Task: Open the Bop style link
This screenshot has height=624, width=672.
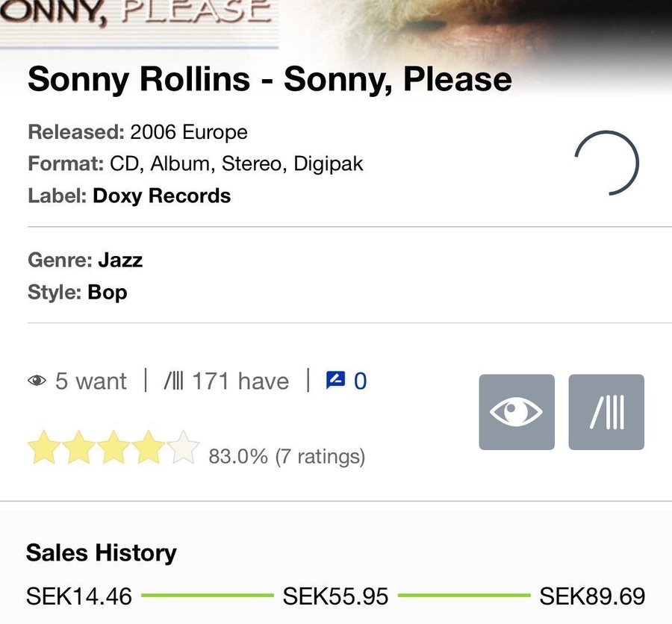Action: [107, 292]
